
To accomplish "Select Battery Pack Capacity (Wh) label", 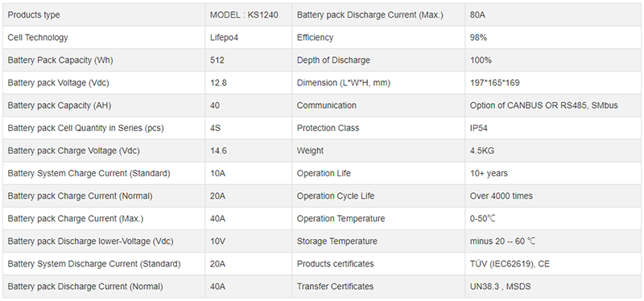I will click(60, 60).
